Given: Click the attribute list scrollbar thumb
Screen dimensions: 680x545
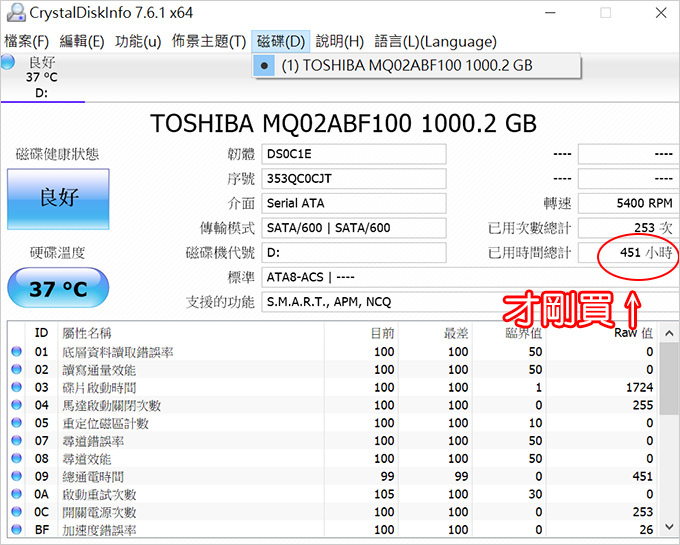Looking at the screenshot, I should click(668, 378).
